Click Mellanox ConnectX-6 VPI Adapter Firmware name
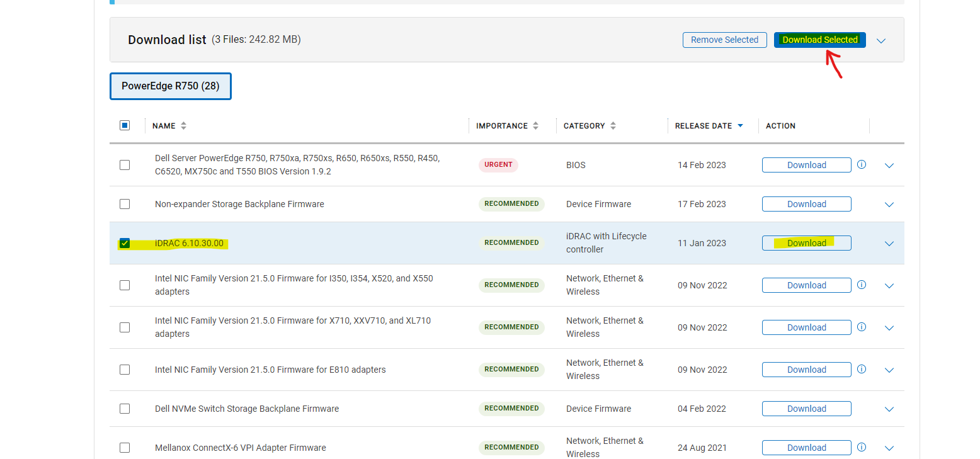Viewport: 980px width, 459px height. click(241, 448)
